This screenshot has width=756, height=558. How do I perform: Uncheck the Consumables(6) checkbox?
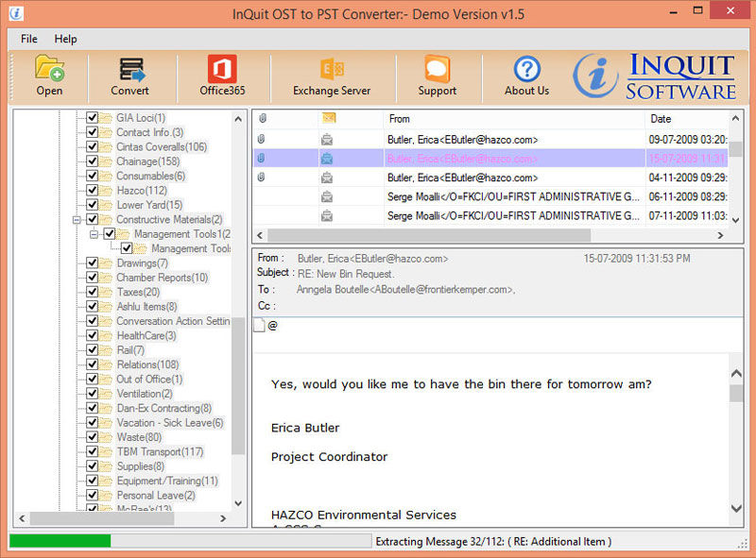click(92, 176)
